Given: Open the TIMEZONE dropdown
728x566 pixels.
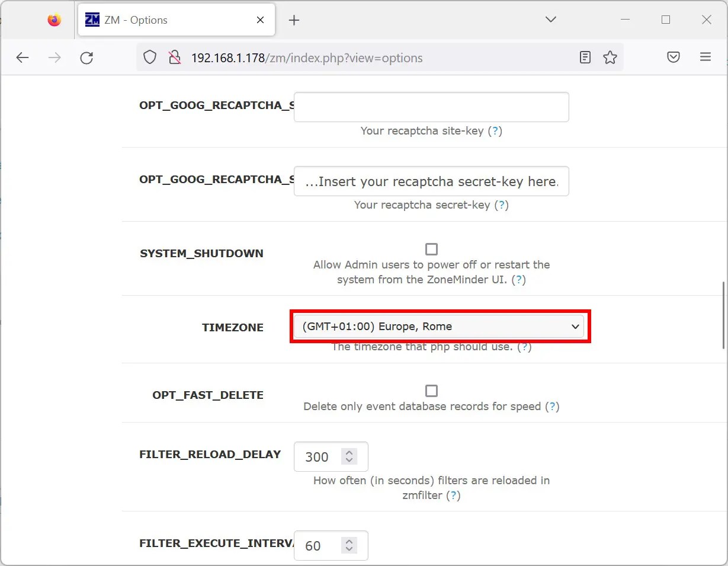Looking at the screenshot, I should 440,327.
